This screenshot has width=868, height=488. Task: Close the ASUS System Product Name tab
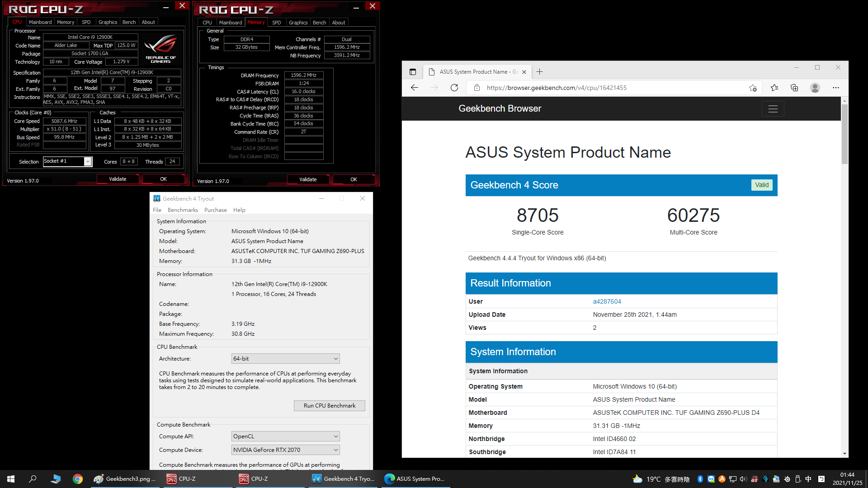[x=524, y=72]
